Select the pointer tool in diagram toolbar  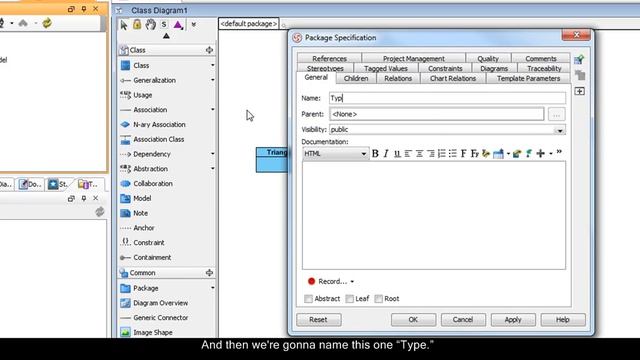(x=123, y=25)
